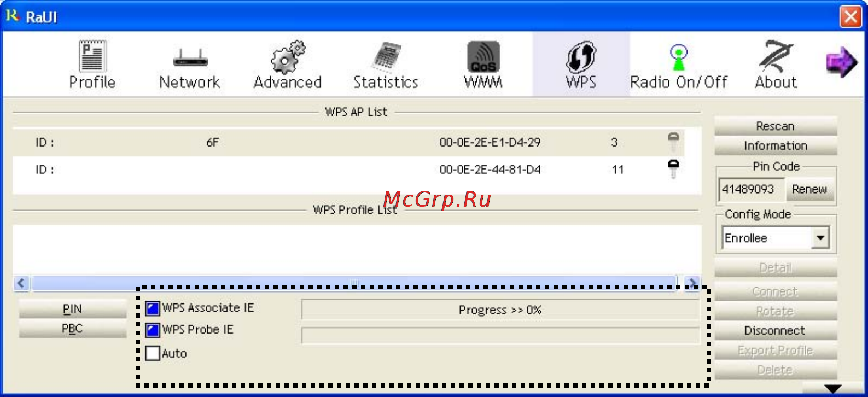Click the Delete button
The image size is (868, 397).
776,370
